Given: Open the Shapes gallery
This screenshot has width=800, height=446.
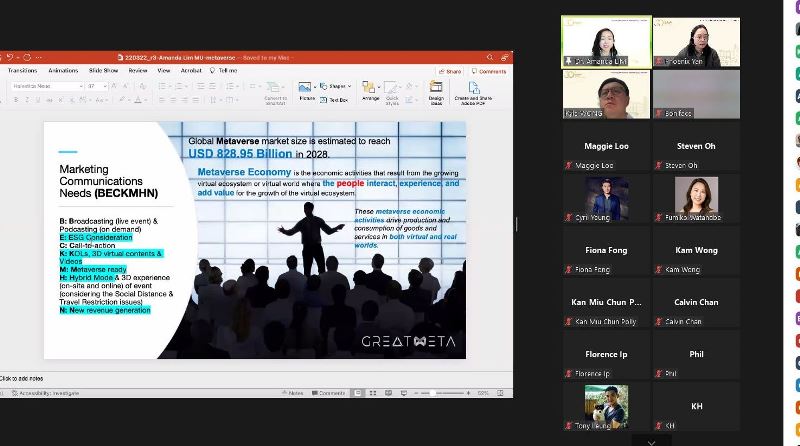Looking at the screenshot, I should (335, 86).
